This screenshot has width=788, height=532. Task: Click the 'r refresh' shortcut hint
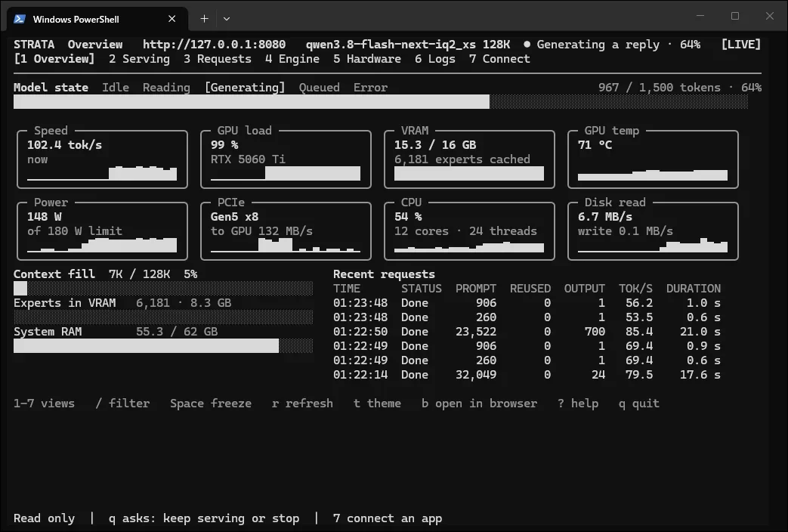coord(302,404)
